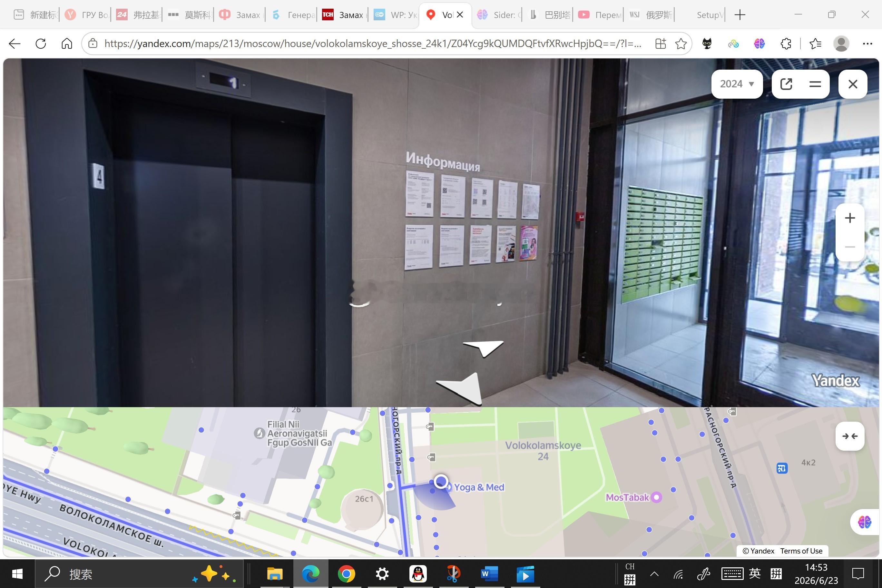Open Google Chrome from taskbar
Image resolution: width=882 pixels, height=588 pixels.
tap(346, 574)
